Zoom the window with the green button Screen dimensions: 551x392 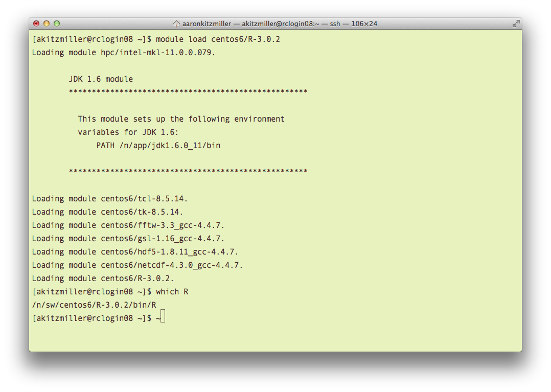(x=57, y=24)
